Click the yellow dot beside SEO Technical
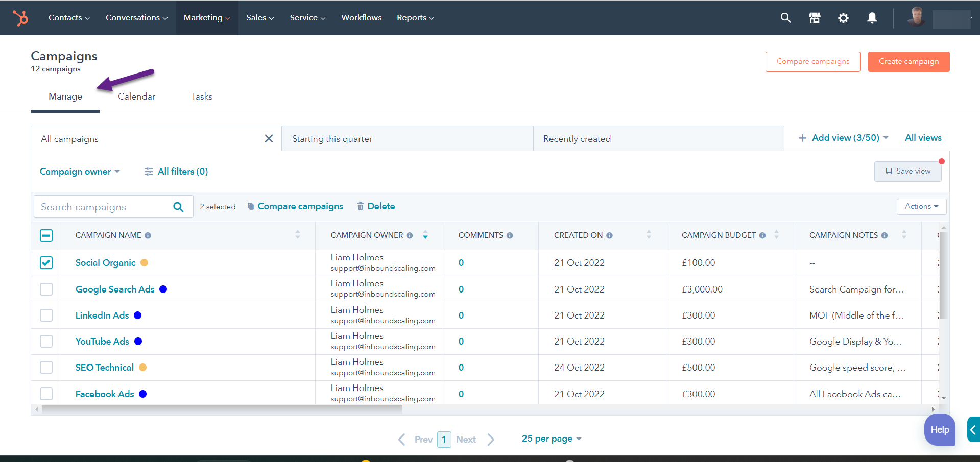This screenshot has width=980, height=462. click(142, 367)
